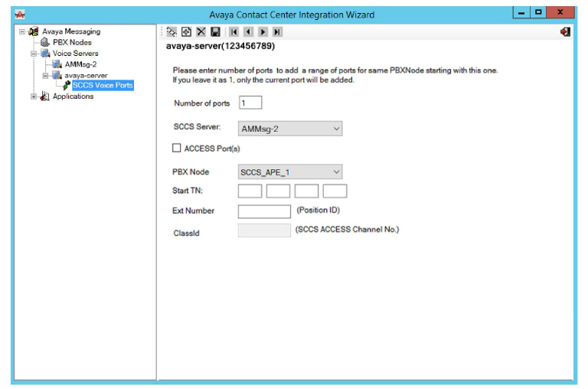
Task: Click the ClassId label
Action: [186, 234]
